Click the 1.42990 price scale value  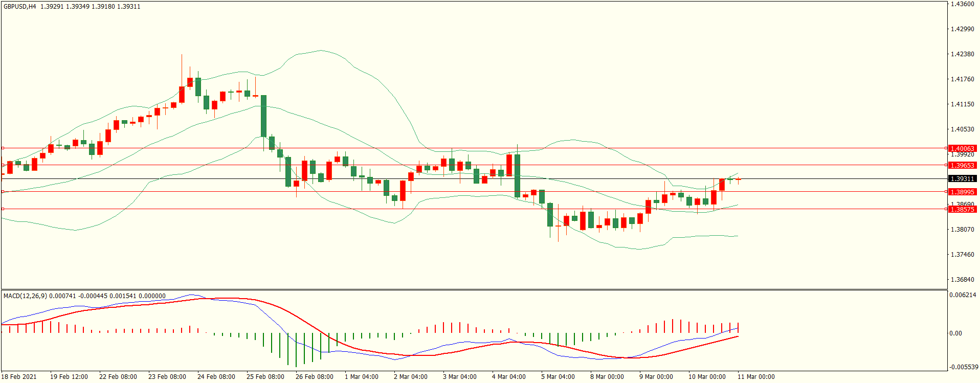962,29
